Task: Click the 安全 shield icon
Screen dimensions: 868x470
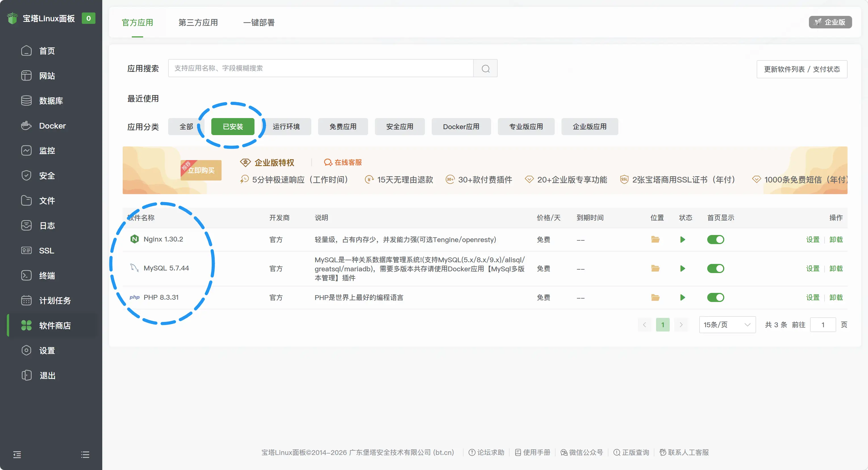Action: [x=26, y=175]
